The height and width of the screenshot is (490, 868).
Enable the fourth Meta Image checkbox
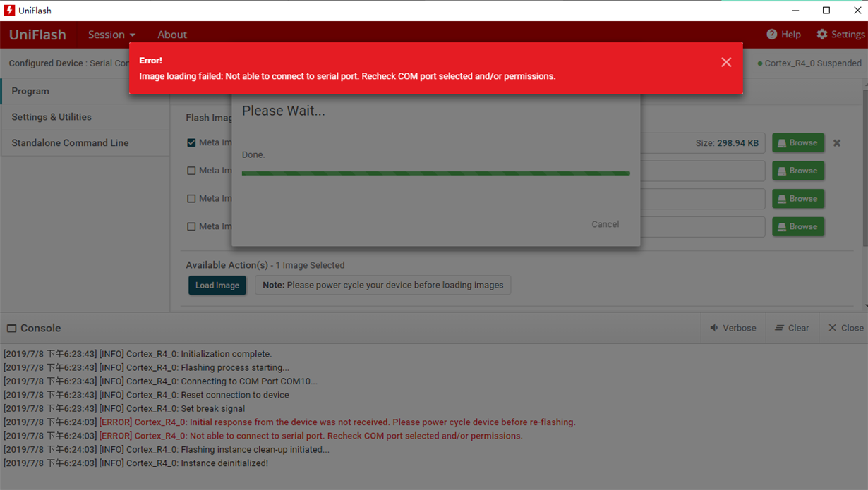[191, 227]
